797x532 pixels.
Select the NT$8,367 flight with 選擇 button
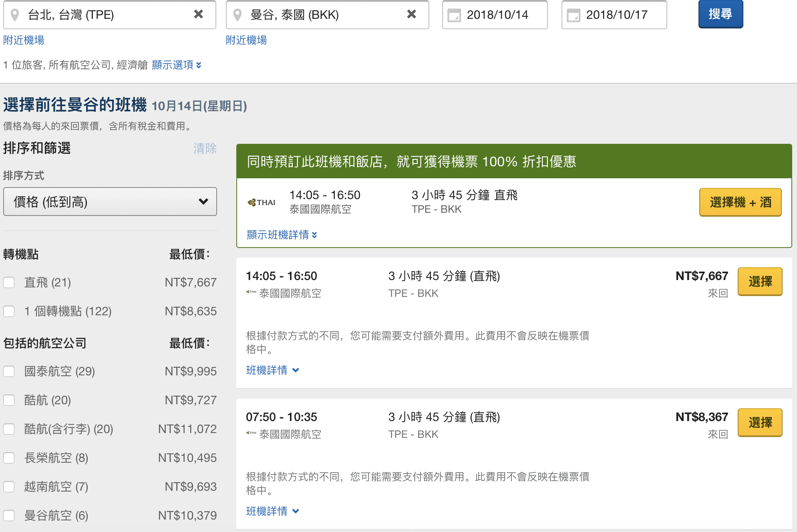760,423
